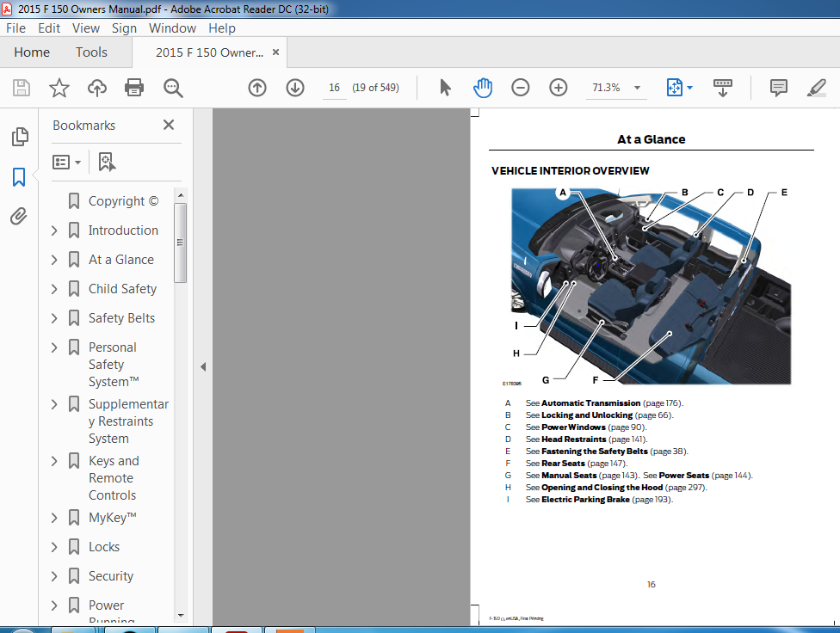The height and width of the screenshot is (633, 840).
Task: Print the document
Action: point(134,87)
